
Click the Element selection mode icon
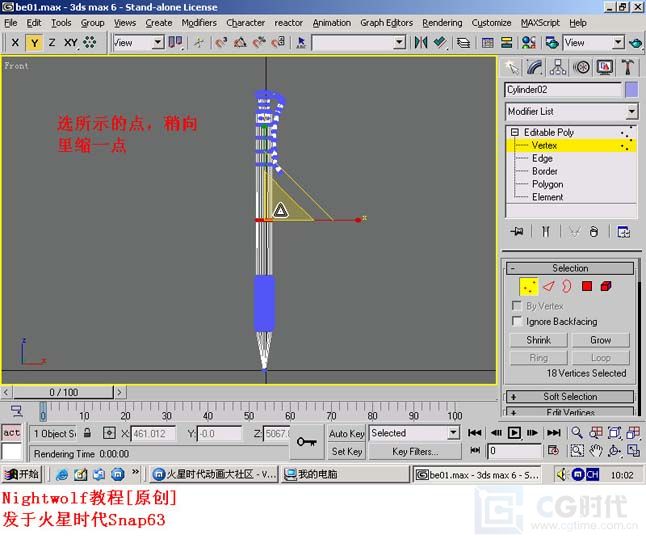pos(606,286)
